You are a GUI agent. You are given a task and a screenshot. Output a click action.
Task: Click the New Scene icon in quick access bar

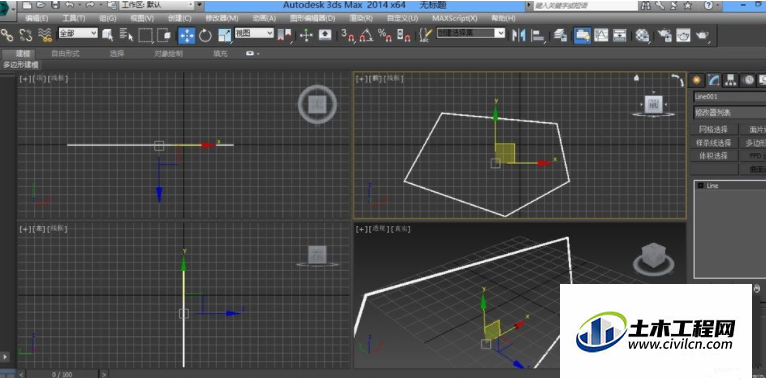click(27, 5)
